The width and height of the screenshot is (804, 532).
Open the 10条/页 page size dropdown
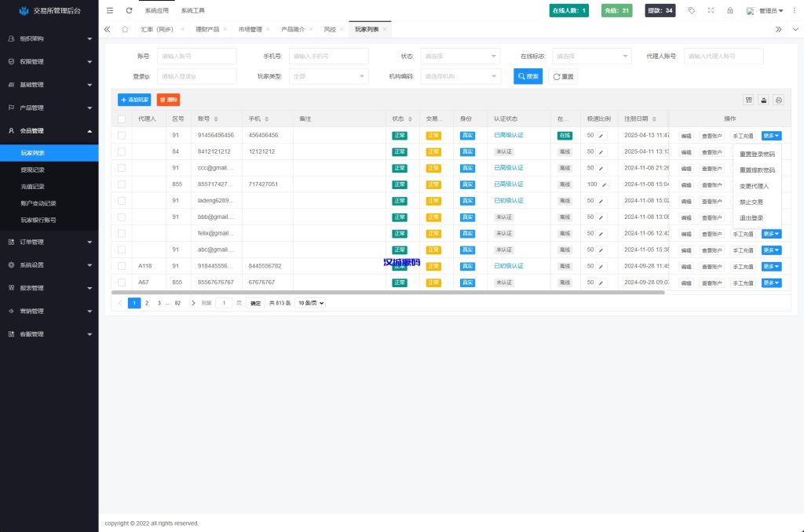pos(310,303)
